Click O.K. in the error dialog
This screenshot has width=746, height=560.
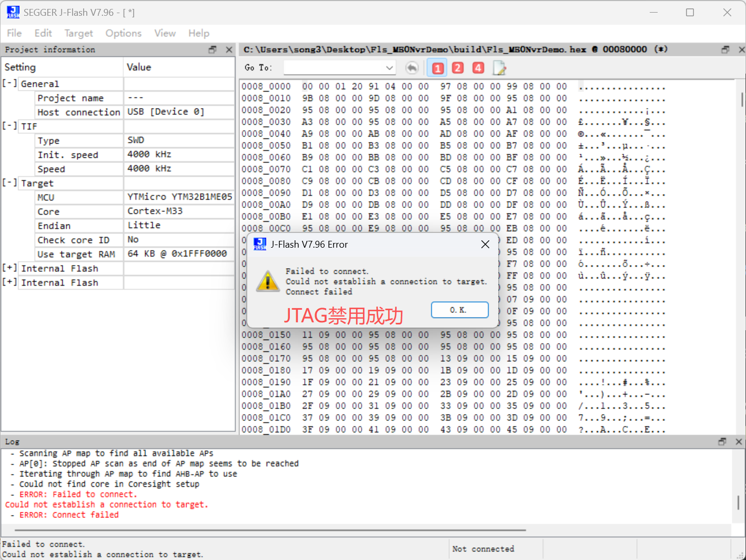click(460, 310)
